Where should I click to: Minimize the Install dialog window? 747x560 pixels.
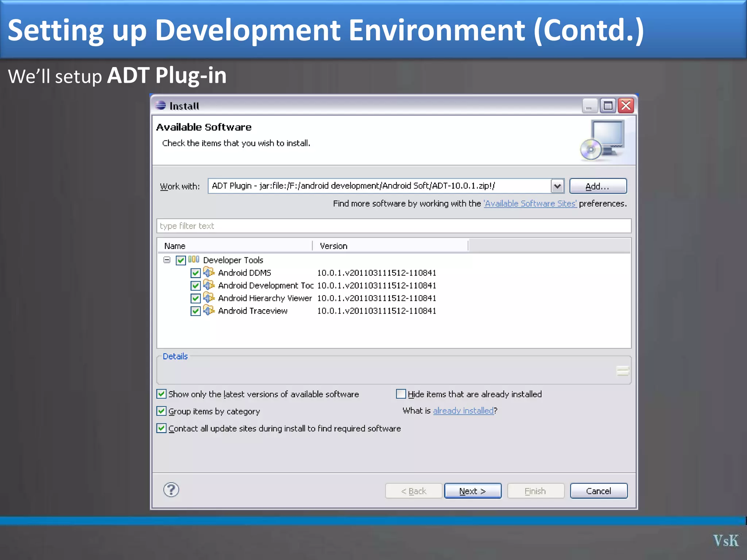589,106
